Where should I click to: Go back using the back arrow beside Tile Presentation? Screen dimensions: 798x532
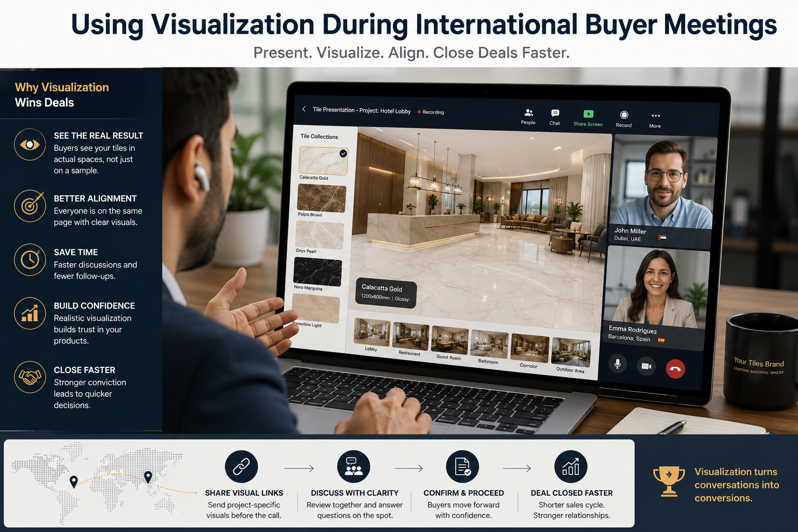click(304, 109)
